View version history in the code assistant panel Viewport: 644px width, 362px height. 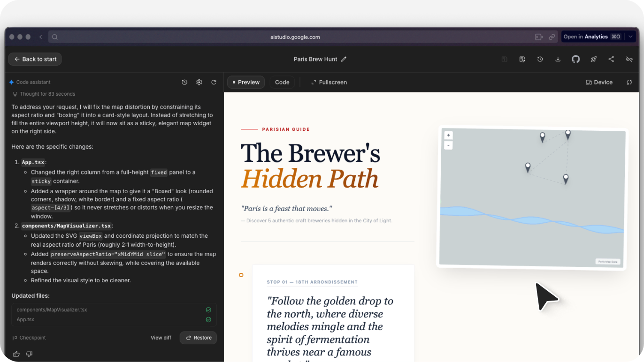coord(184,82)
